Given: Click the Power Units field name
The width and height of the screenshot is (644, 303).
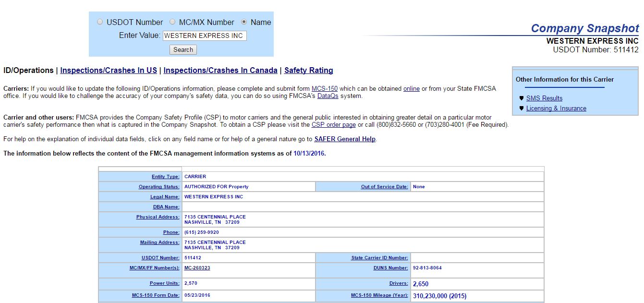Looking at the screenshot, I should pos(165,283).
